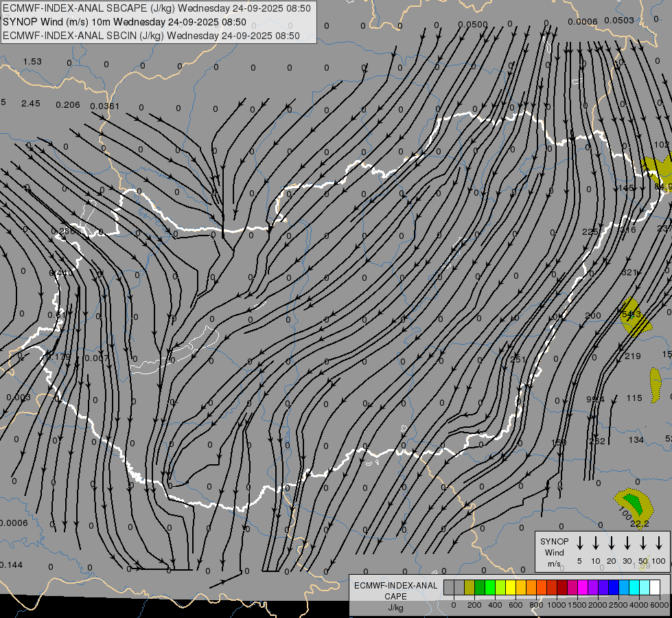Click the CAPE value 251

click(518, 359)
